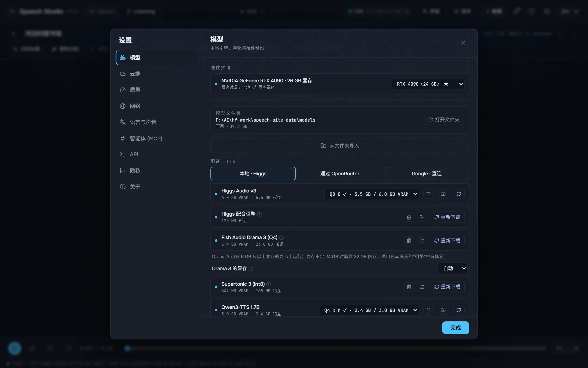Image resolution: width=588 pixels, height=368 pixels.
Task: Import folder icon for Fish Audio Drama 3
Action: (422, 241)
